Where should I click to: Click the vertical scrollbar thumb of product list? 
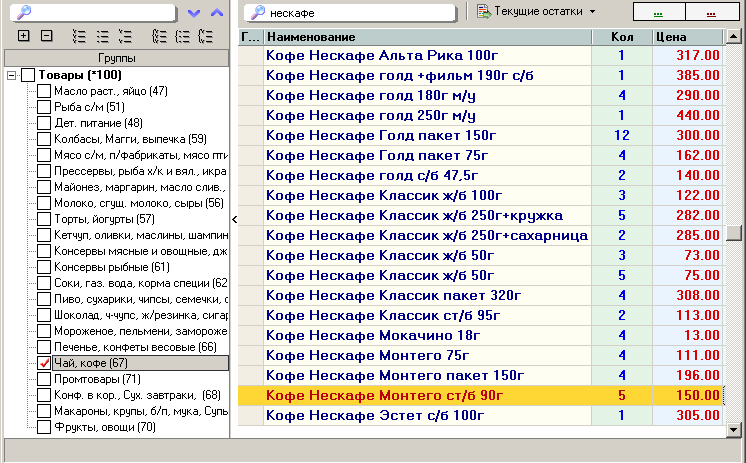point(734,233)
